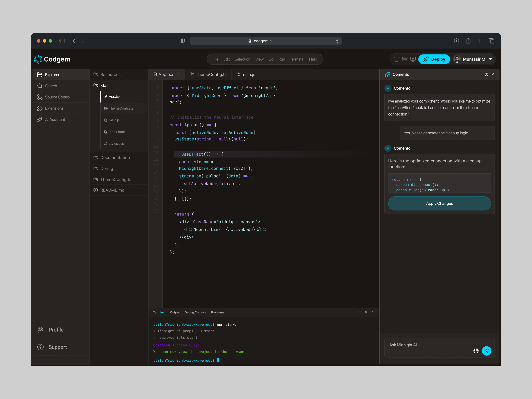The width and height of the screenshot is (532, 399).
Task: Expand the Documentation folder
Action: point(119,158)
